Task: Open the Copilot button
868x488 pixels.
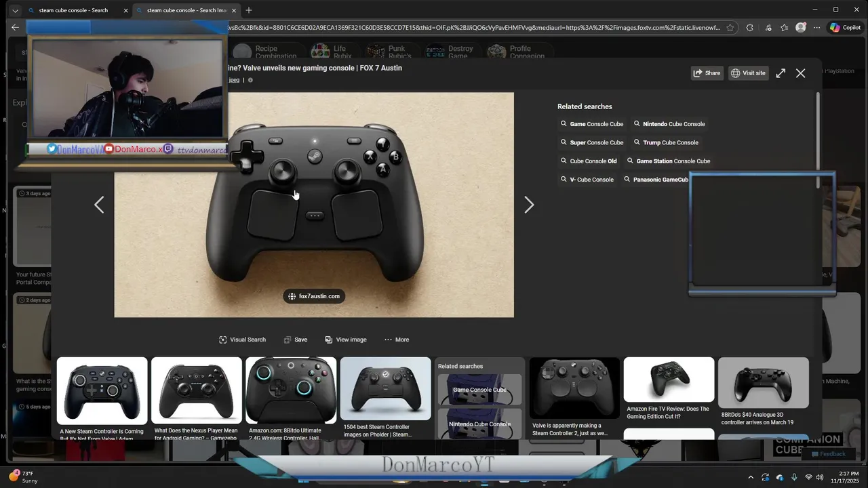Action: 846,28
